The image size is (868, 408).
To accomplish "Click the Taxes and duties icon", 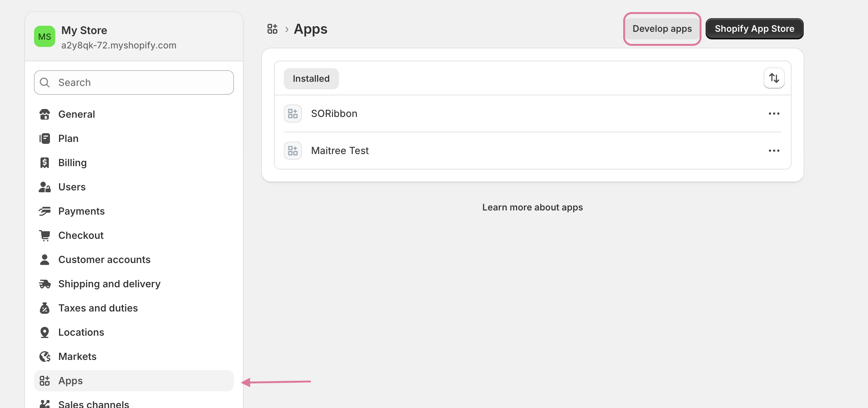I will (x=45, y=308).
